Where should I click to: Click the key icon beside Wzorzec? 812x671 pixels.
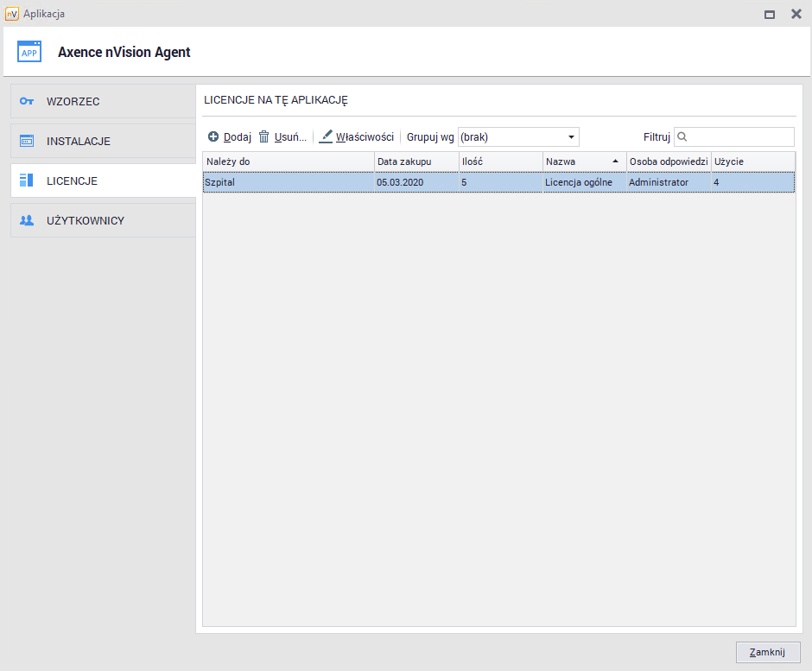click(x=27, y=101)
